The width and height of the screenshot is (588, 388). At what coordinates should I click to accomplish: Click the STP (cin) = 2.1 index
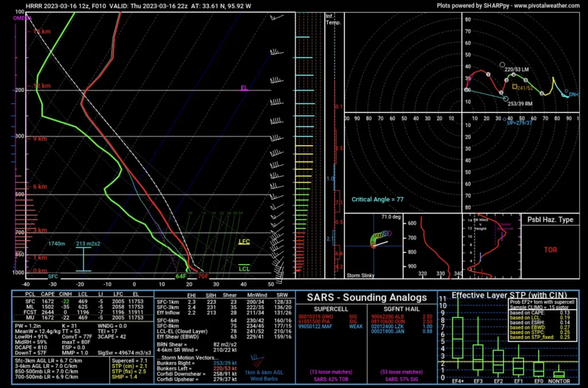tap(130, 366)
